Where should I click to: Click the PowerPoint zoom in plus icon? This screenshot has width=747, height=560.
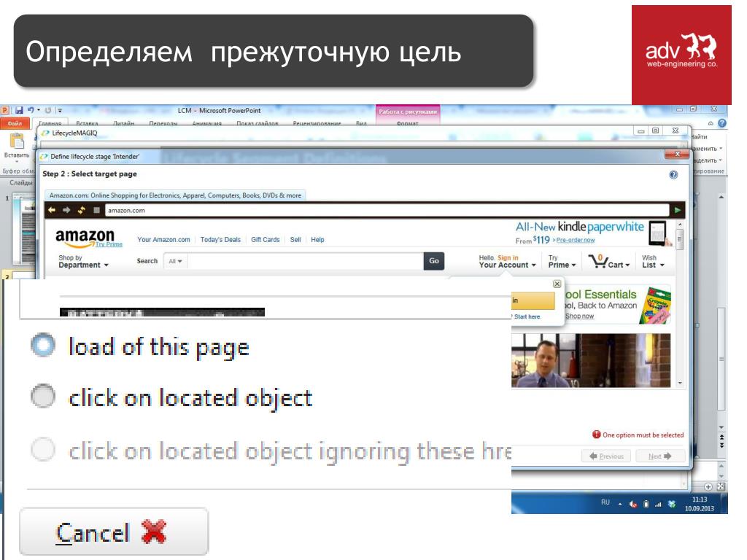[708, 486]
